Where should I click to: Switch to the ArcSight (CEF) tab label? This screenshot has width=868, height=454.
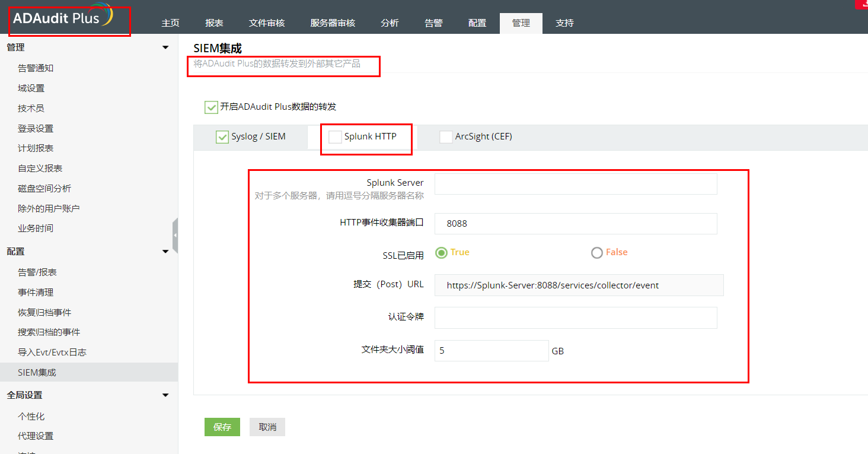[484, 136]
